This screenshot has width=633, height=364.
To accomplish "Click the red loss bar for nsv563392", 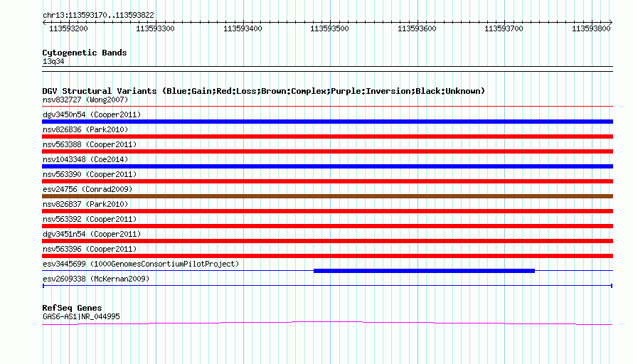I will (327, 226).
